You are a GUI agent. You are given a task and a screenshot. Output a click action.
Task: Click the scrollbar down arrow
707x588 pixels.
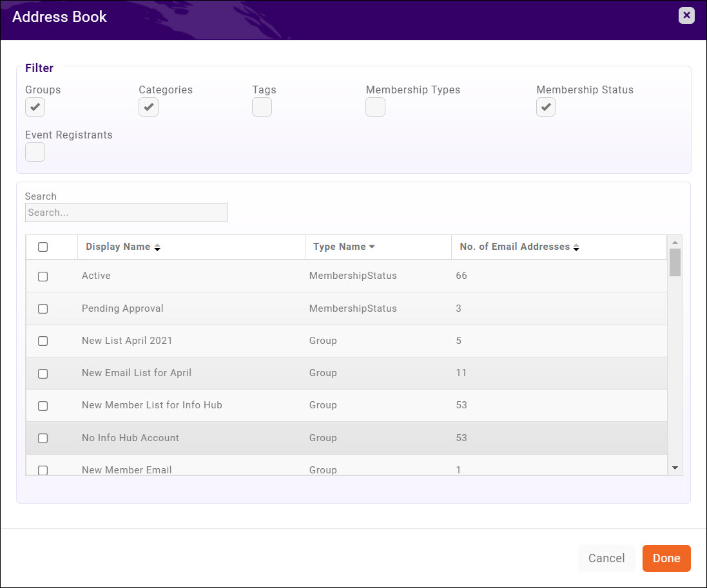(x=675, y=468)
